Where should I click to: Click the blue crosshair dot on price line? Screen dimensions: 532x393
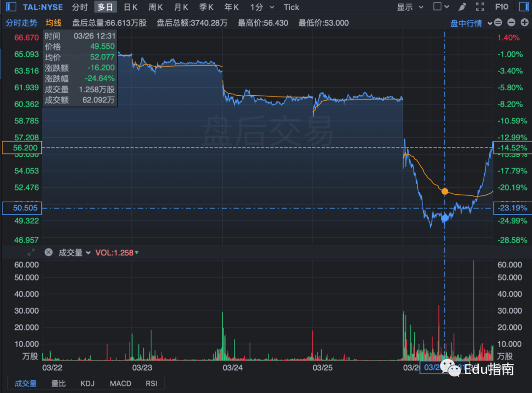pyautogui.click(x=445, y=218)
